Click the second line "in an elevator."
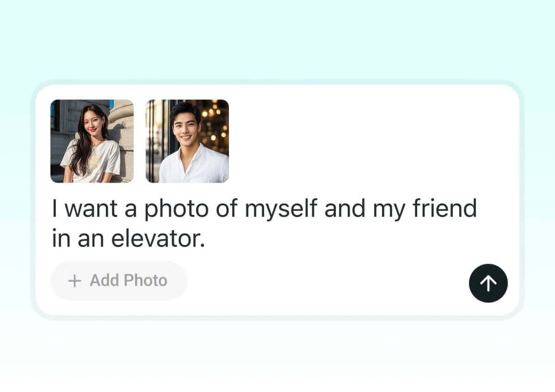Image resolution: width=555 pixels, height=392 pixels. [x=128, y=240]
